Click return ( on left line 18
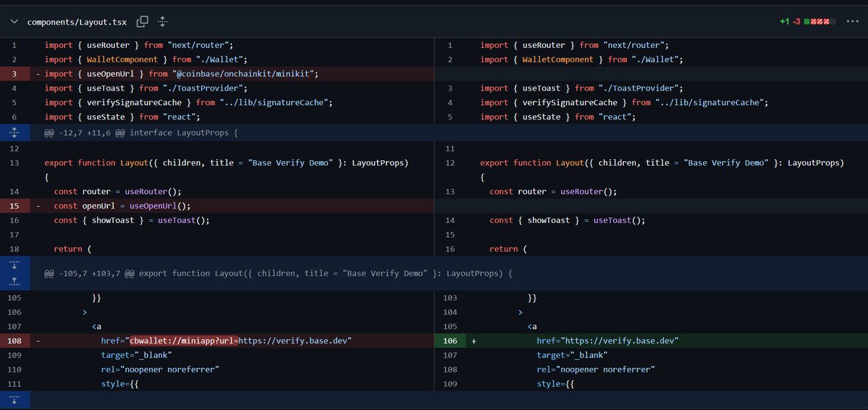 point(72,248)
